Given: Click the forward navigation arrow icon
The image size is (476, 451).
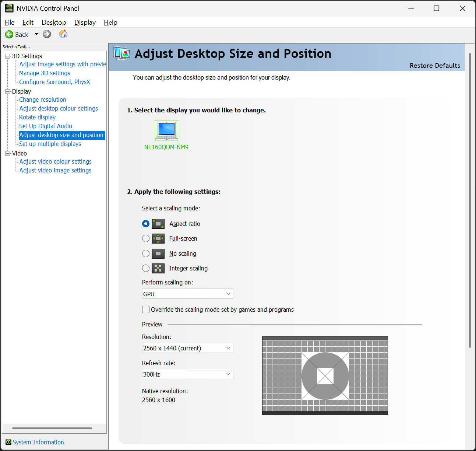Looking at the screenshot, I should [x=47, y=34].
